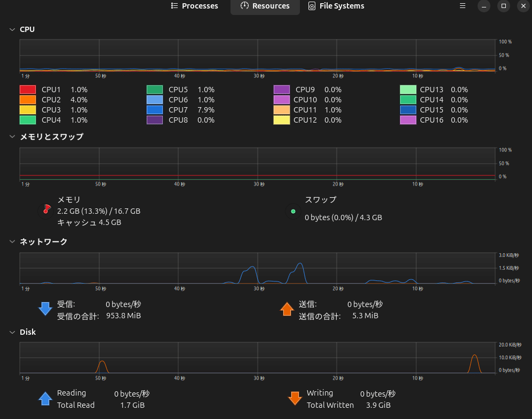Open color picker for CPU6
The width and height of the screenshot is (532, 419).
[x=155, y=100]
